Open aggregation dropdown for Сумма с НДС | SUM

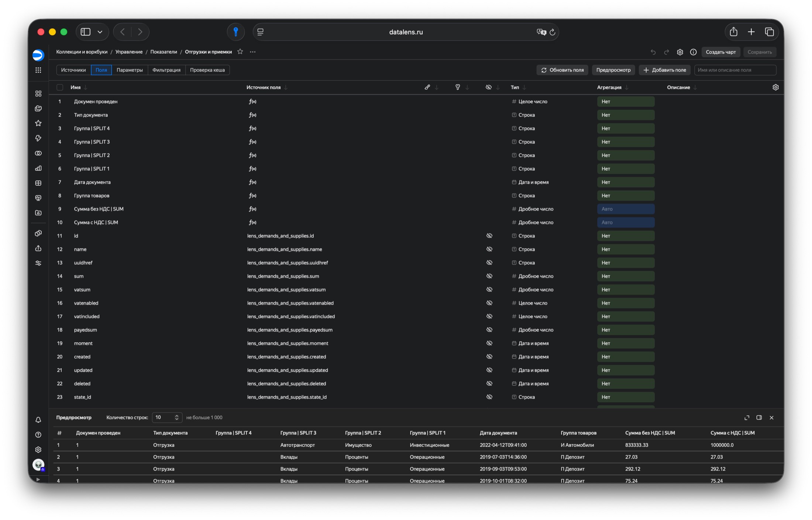[626, 222]
